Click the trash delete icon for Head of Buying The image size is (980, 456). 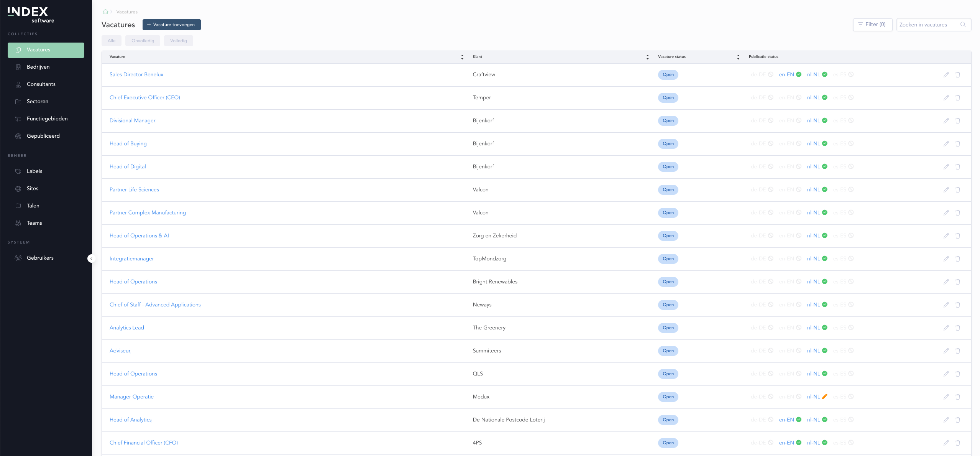pos(957,144)
